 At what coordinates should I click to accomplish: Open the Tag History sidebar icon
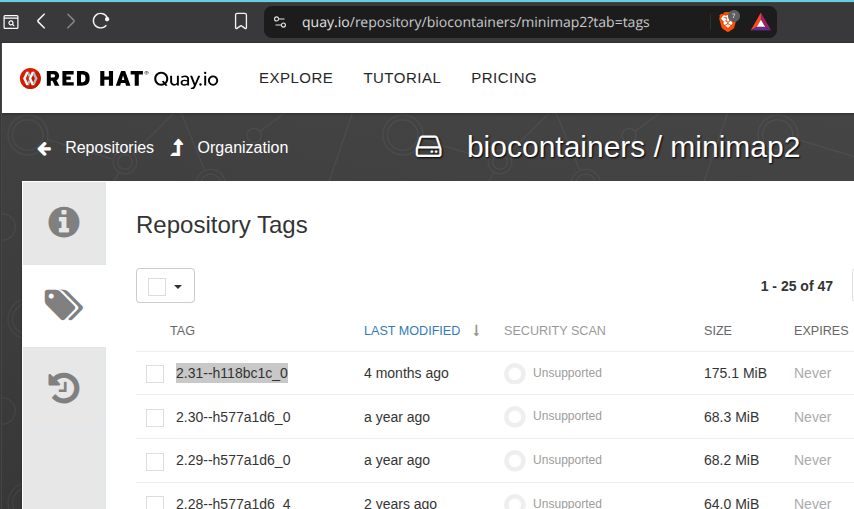64,388
